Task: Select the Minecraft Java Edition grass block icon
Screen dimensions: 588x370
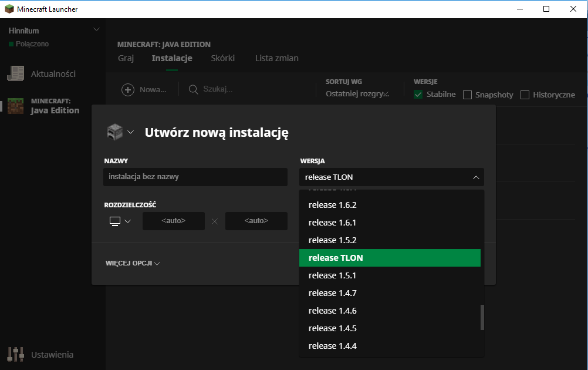Action: pos(15,106)
